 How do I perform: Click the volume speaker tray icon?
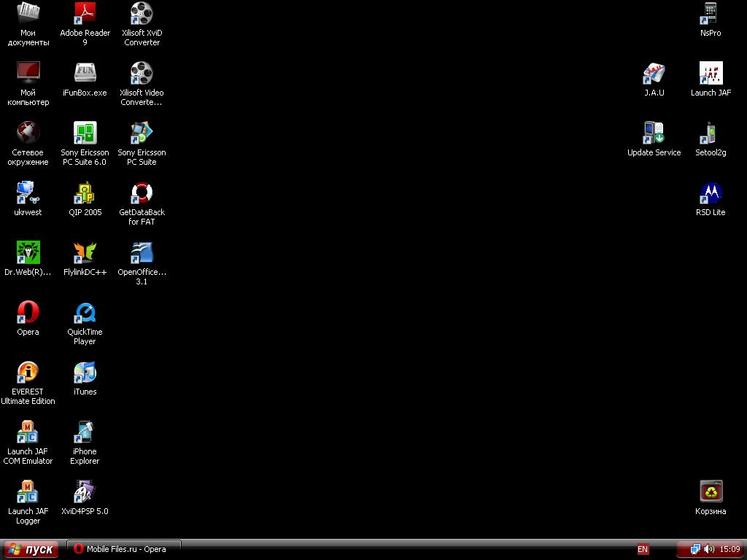point(709,550)
